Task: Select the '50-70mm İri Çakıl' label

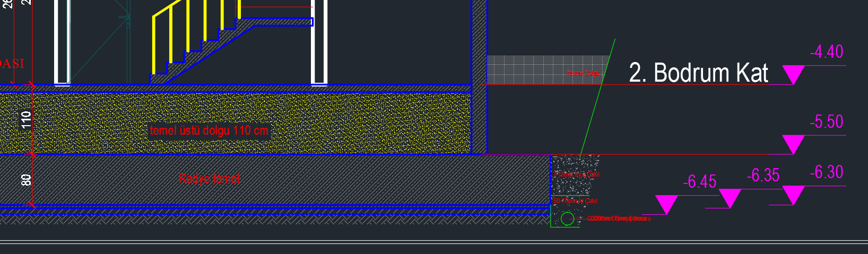Action: (x=575, y=201)
